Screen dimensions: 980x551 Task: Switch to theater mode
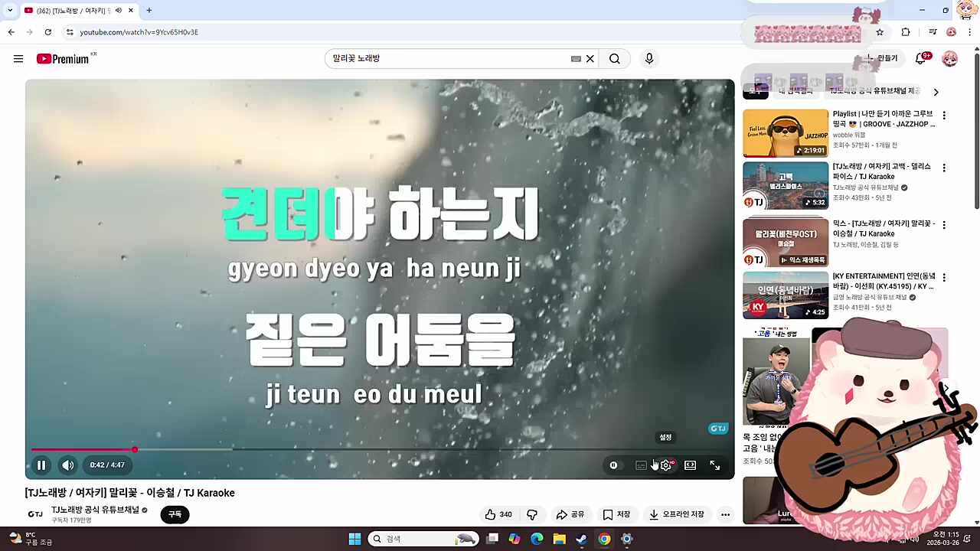[x=690, y=465]
